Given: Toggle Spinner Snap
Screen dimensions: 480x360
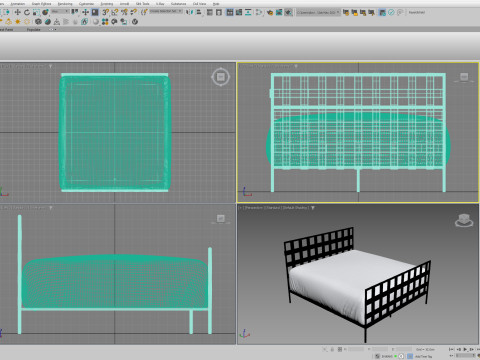Looking at the screenshot, I should [x=133, y=12].
